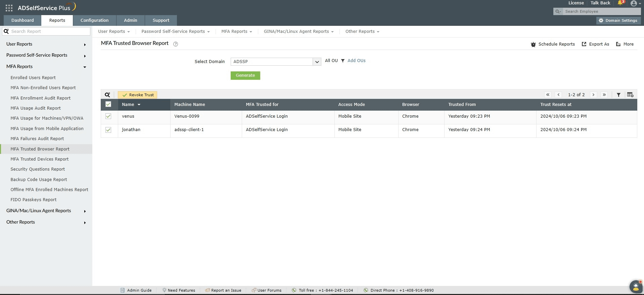Click the Need Features footer link
The height and width of the screenshot is (295, 644).
coord(179,290)
